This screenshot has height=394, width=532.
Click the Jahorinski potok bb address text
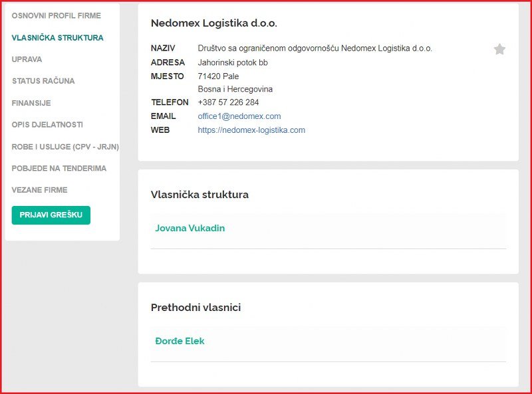233,62
